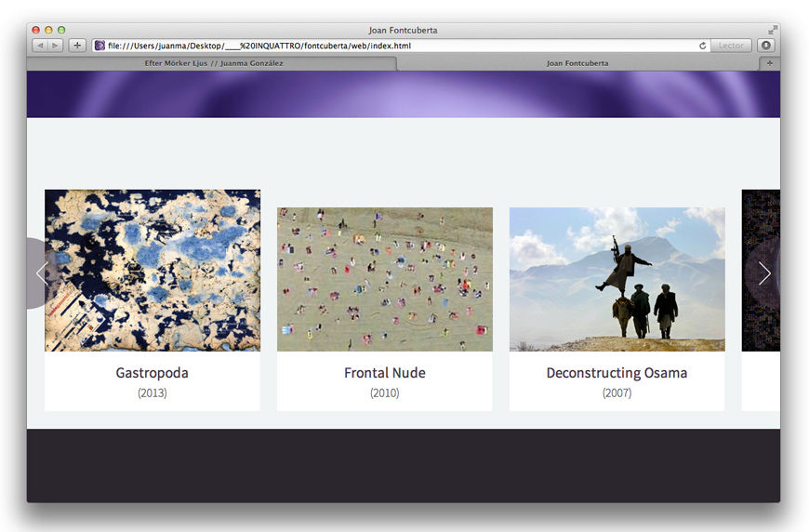Select the Joan Fontcuberta tab

click(577, 63)
